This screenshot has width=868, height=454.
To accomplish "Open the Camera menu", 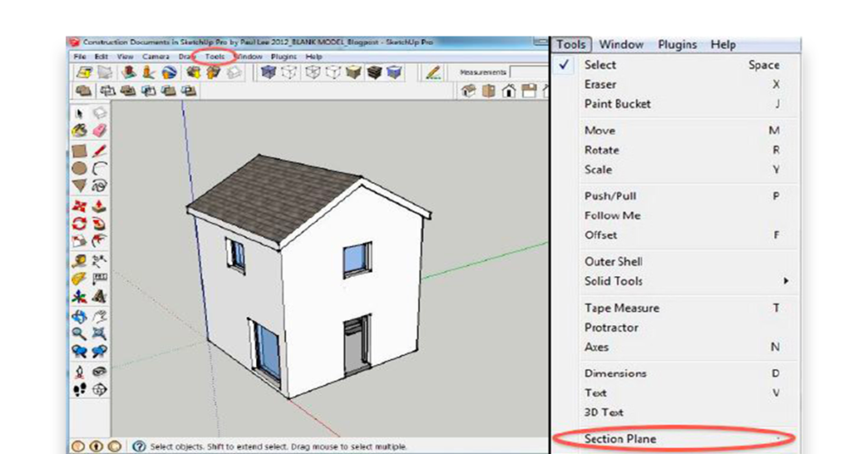I will 156,57.
